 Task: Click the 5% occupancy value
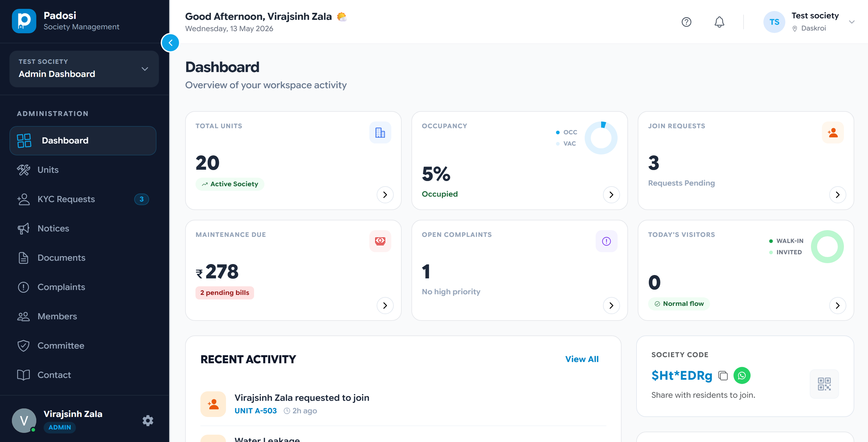point(436,174)
